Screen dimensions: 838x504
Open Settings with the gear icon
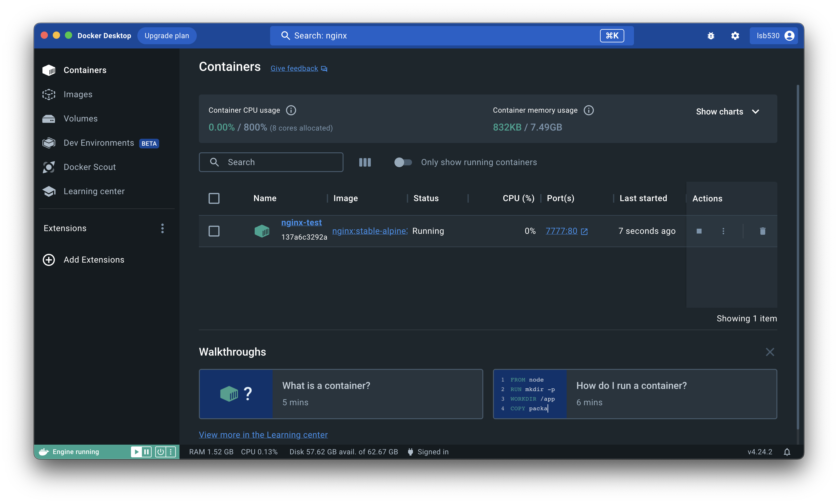coord(735,36)
